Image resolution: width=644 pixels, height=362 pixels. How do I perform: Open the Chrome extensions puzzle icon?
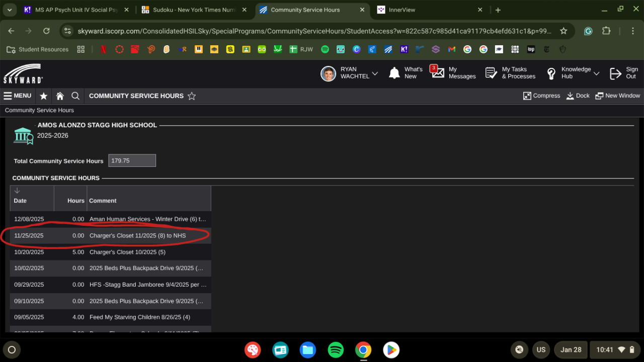pyautogui.click(x=606, y=31)
